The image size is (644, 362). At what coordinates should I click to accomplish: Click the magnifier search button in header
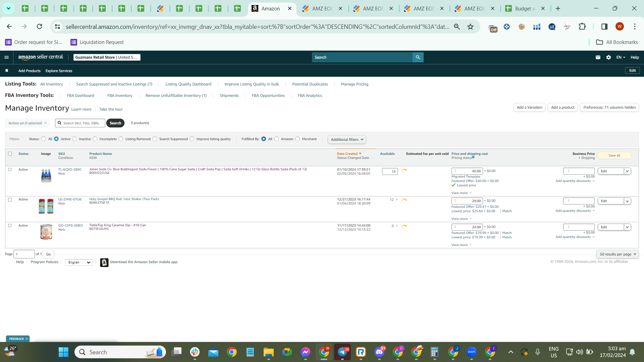(418, 57)
